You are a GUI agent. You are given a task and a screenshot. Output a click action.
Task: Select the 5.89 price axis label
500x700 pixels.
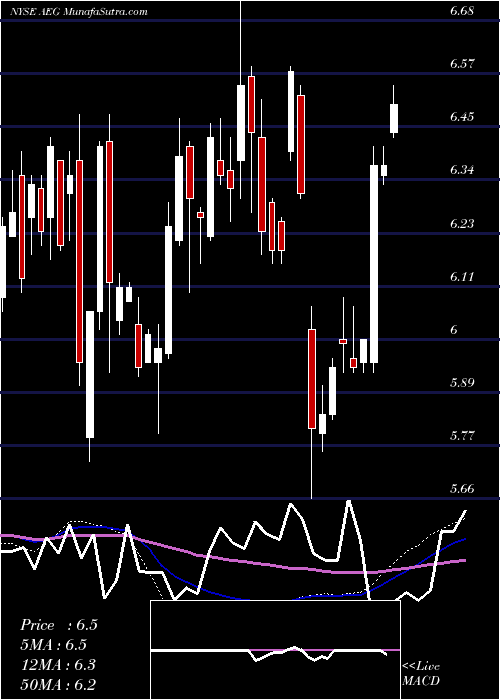(x=462, y=383)
